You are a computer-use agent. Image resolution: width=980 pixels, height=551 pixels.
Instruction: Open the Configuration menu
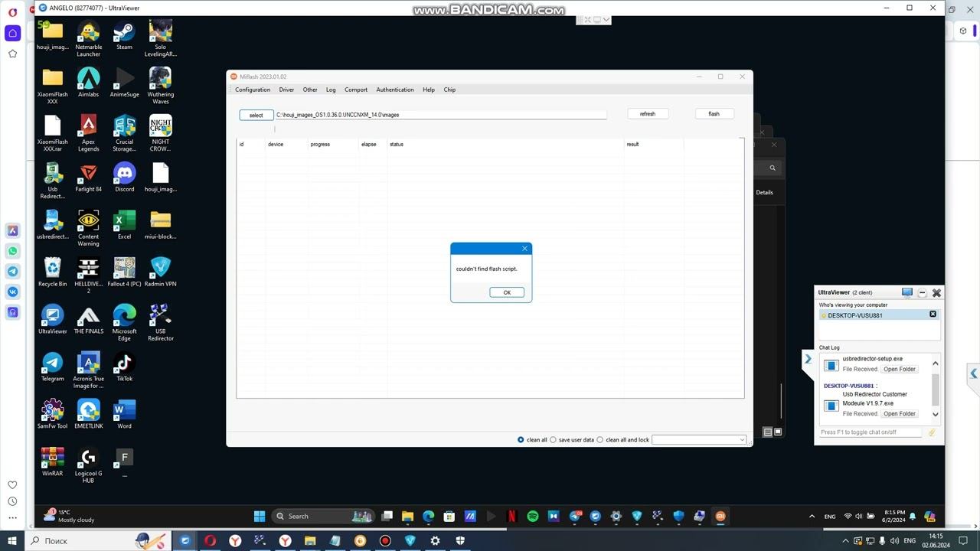click(x=253, y=90)
